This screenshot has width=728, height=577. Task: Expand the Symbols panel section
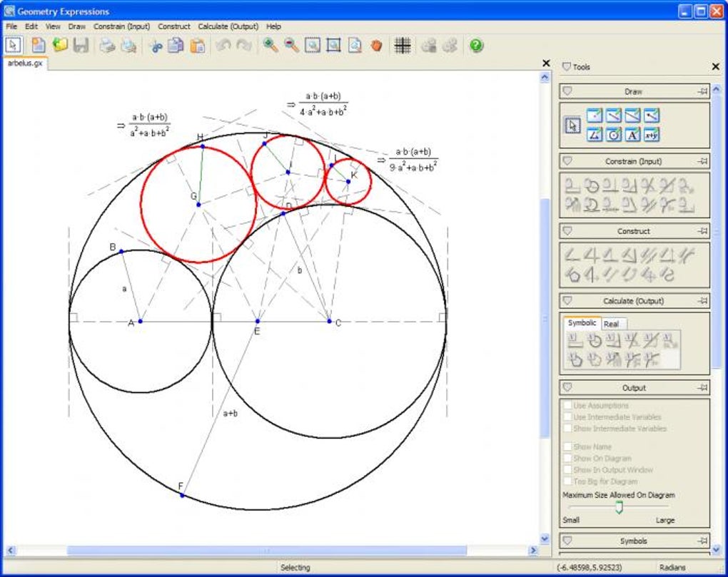(567, 541)
